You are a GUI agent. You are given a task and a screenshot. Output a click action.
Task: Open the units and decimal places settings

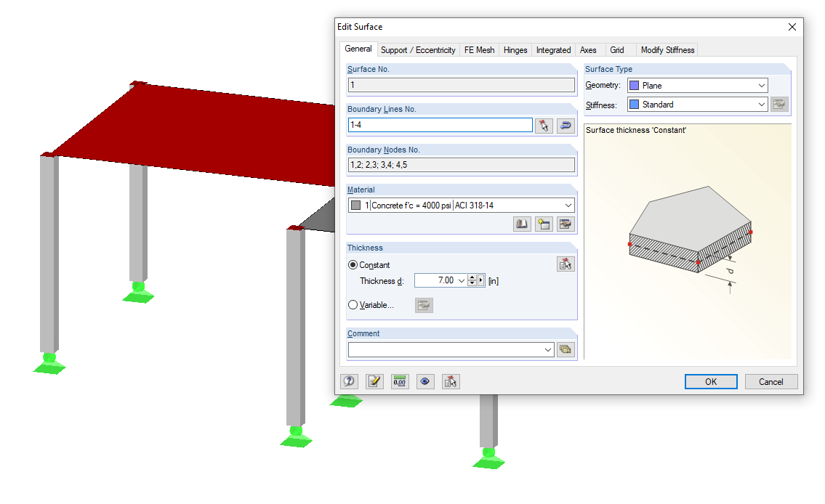tap(399, 381)
